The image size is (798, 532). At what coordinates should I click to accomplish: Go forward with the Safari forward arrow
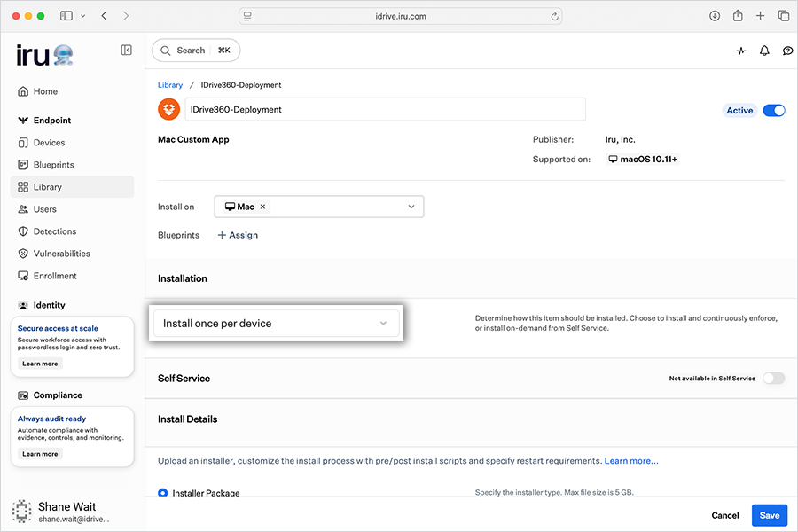pyautogui.click(x=126, y=16)
